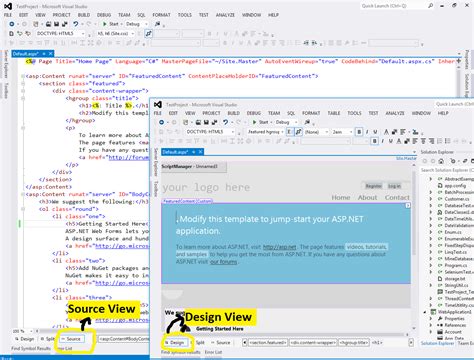Image resolution: width=474 pixels, height=360 pixels.
Task: Toggle the highlighted CSS style application button in back window
Action: tap(149, 34)
